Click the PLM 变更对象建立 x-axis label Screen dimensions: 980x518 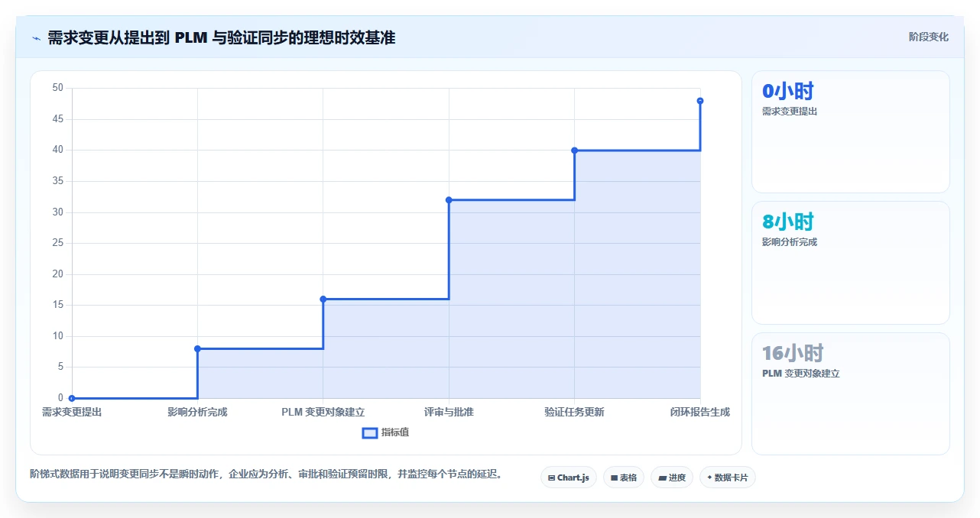click(x=323, y=412)
